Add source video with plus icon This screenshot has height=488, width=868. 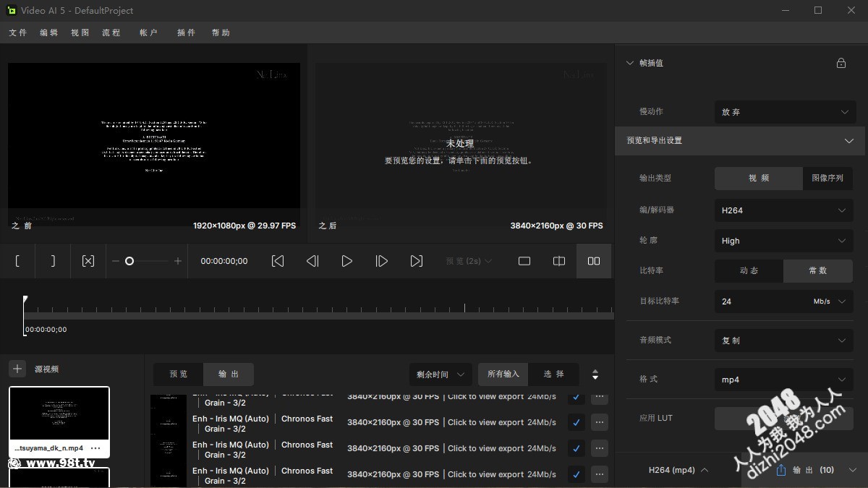click(x=17, y=369)
